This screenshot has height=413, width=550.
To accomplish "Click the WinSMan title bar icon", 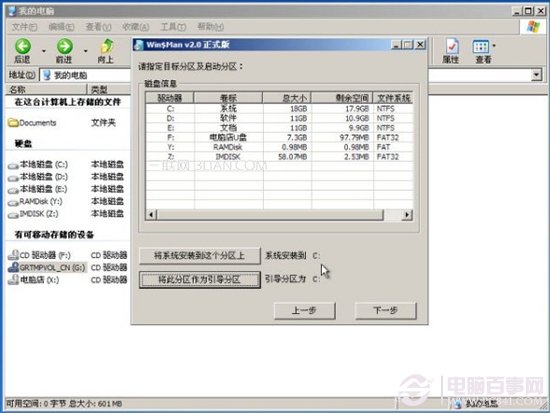I will [139, 45].
